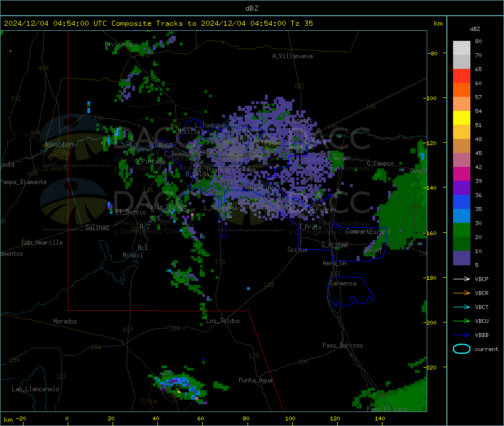The width and height of the screenshot is (504, 426).
Task: Select the yellow 51-54 dBZ swatch
Action: click(461, 118)
